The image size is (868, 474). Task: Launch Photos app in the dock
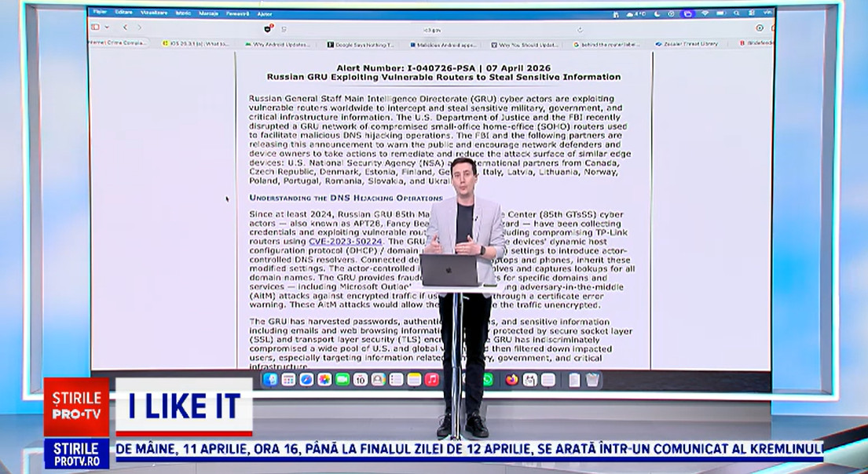pos(324,380)
